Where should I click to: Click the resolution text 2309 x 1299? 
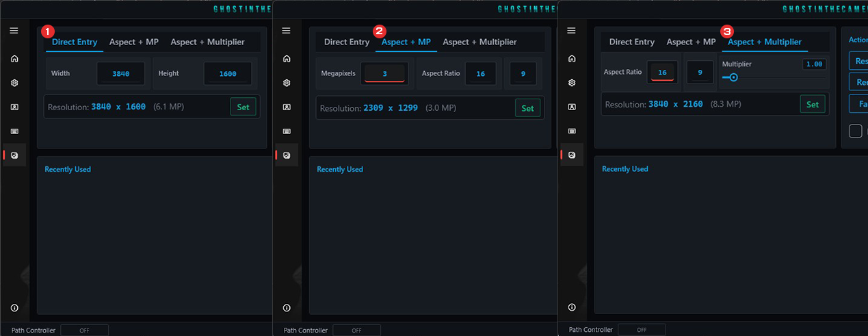click(391, 108)
